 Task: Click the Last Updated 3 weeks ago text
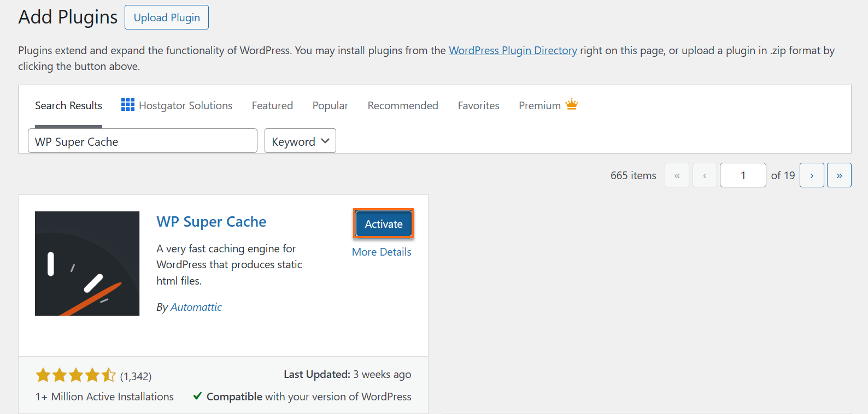pos(348,374)
